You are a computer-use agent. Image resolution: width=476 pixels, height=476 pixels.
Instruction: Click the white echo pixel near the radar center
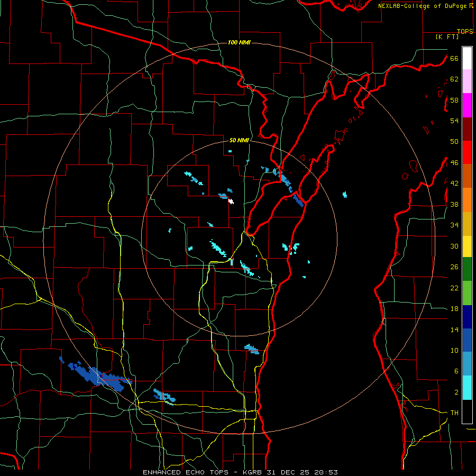[231, 201]
